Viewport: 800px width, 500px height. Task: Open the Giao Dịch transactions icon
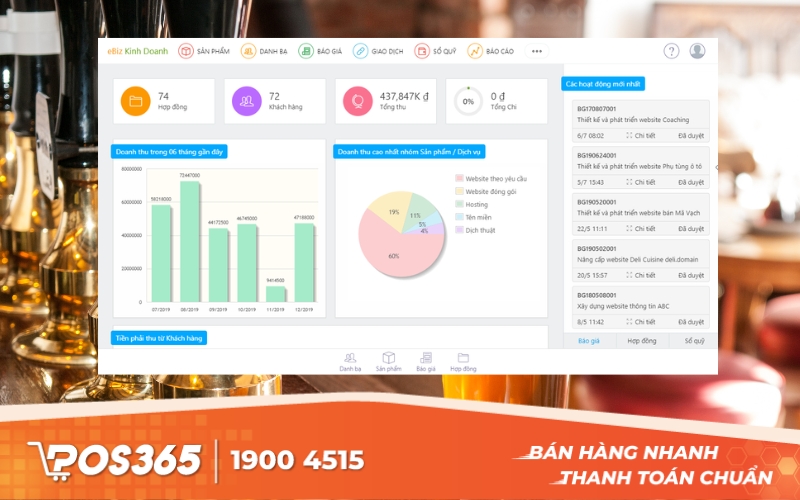(360, 51)
